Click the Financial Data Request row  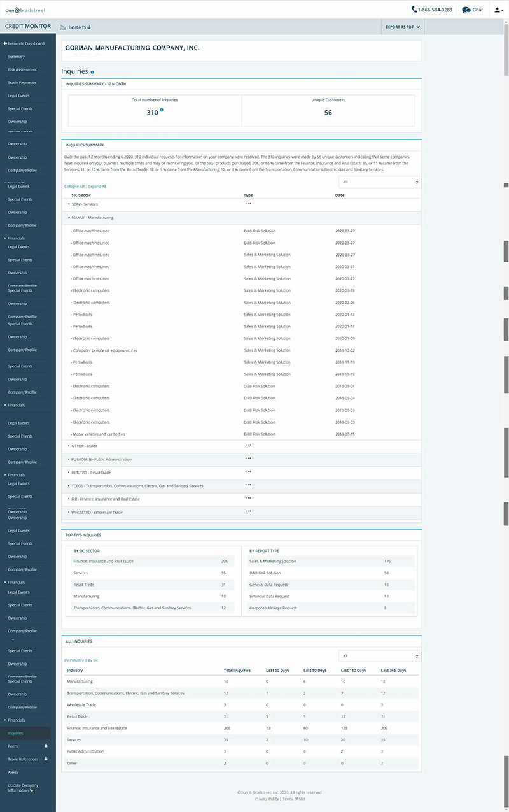pyautogui.click(x=330, y=596)
